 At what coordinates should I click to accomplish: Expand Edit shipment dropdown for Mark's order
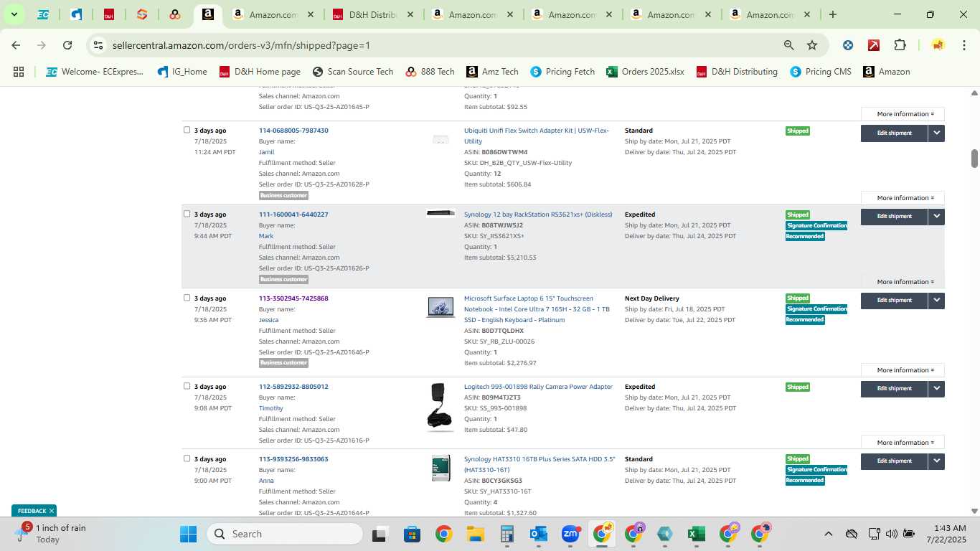pos(936,217)
